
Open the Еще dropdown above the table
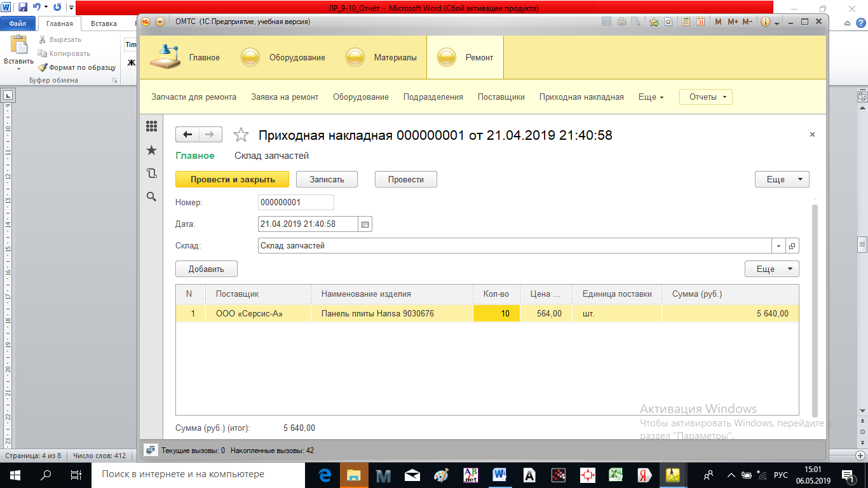coord(771,269)
